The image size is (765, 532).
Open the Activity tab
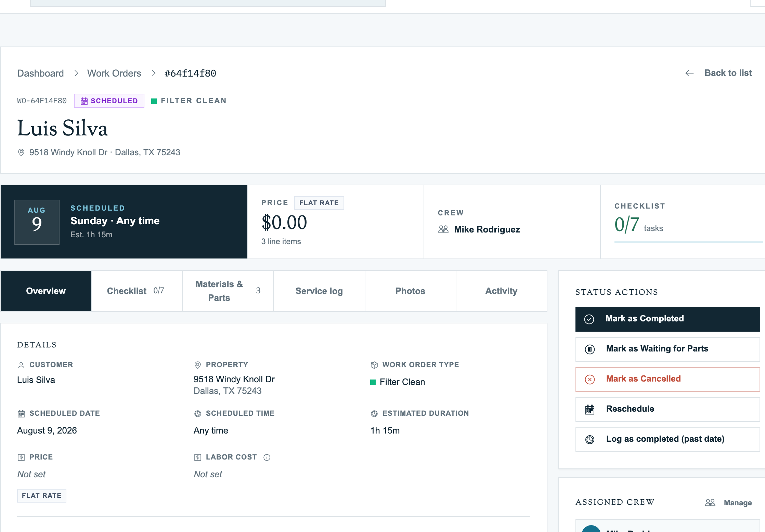click(x=501, y=291)
